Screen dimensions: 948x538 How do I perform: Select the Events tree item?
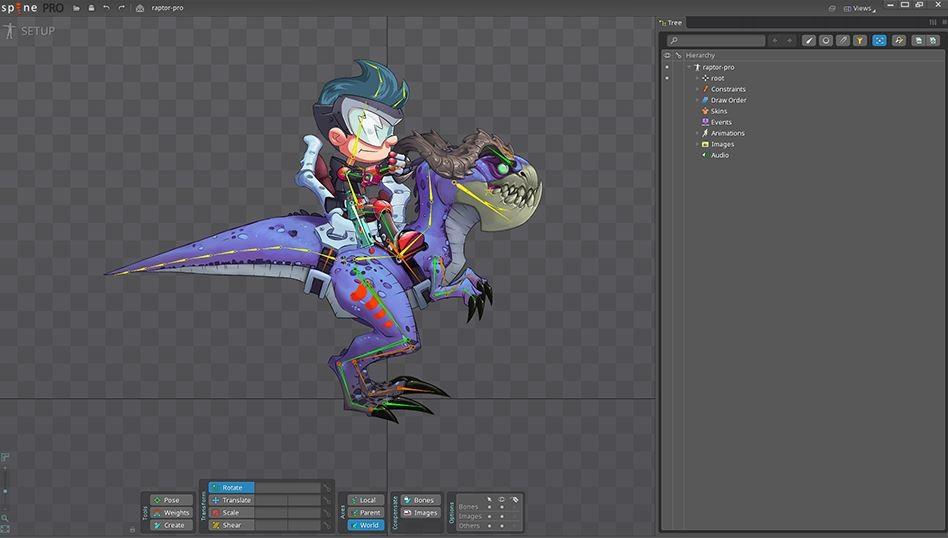[721, 122]
